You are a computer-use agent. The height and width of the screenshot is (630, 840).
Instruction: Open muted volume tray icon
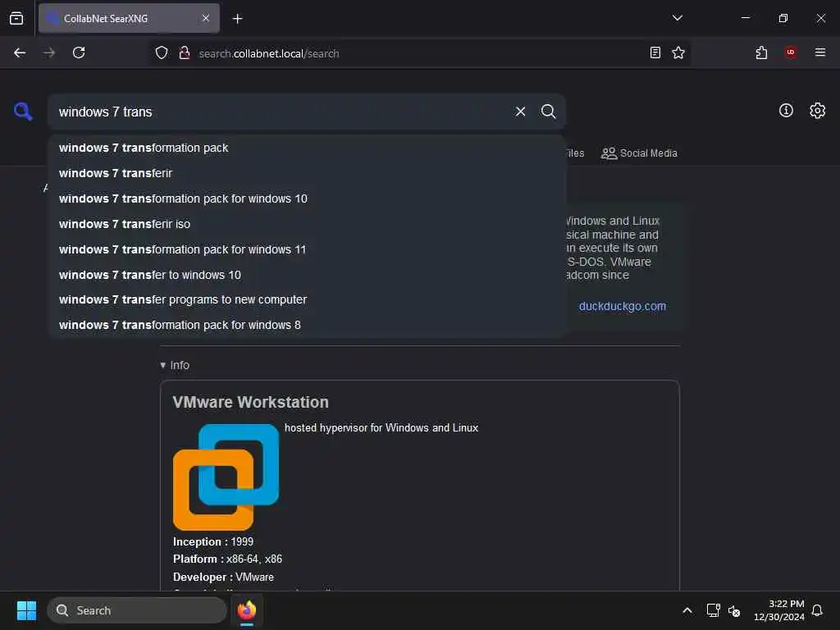pyautogui.click(x=734, y=610)
